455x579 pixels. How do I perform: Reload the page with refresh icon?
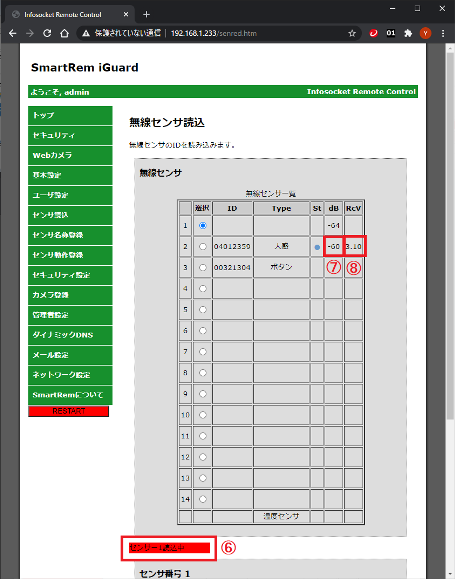coord(47,33)
